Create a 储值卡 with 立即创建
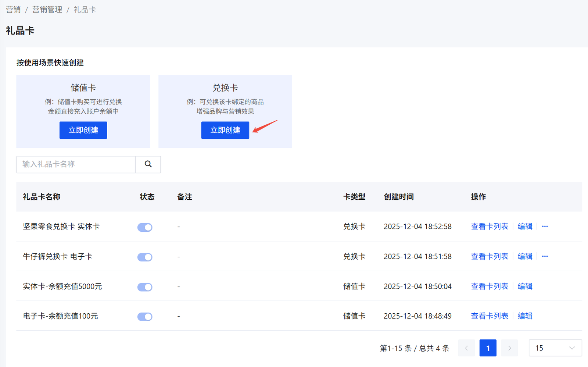Image resolution: width=588 pixels, height=367 pixels. click(x=83, y=130)
